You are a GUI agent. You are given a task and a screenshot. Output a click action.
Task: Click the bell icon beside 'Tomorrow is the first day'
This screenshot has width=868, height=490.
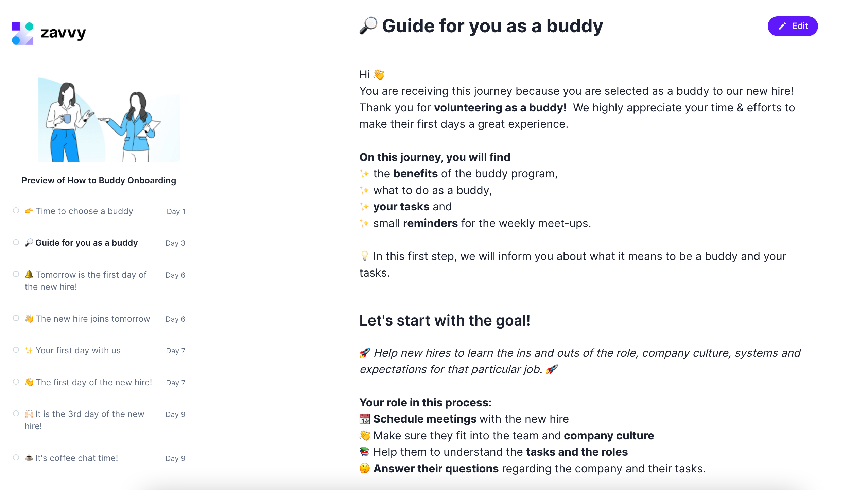coord(29,275)
